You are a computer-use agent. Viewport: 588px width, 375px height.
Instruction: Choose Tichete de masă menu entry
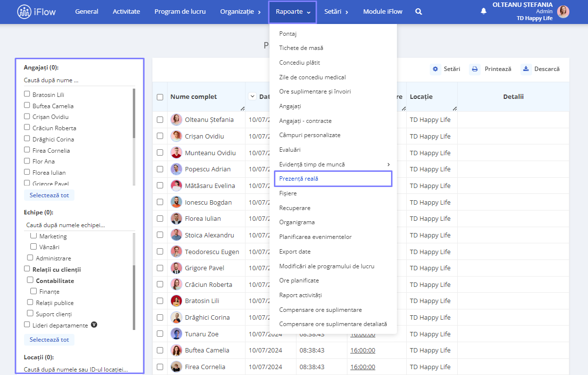[x=301, y=48]
